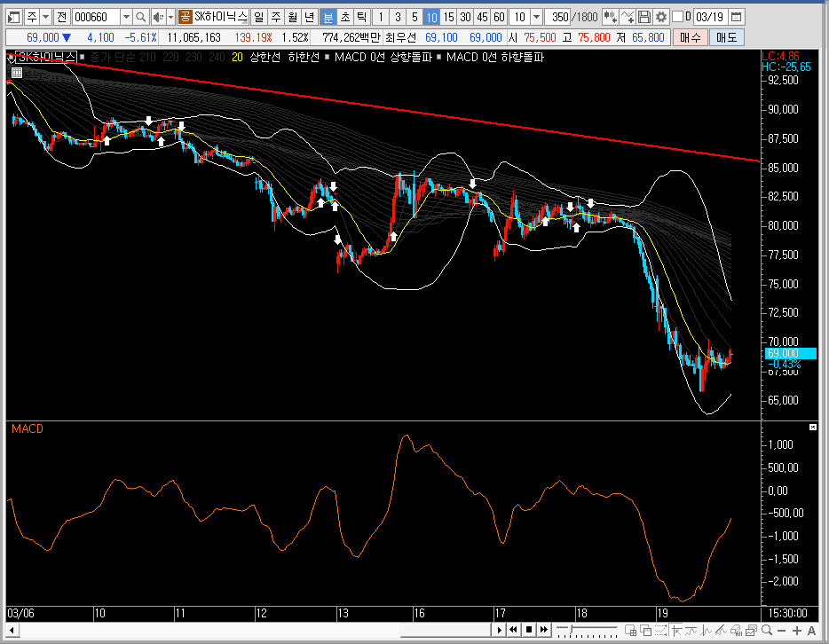Click the speaker sound alert icon
Viewport: 829px width, 644px height.
click(158, 18)
